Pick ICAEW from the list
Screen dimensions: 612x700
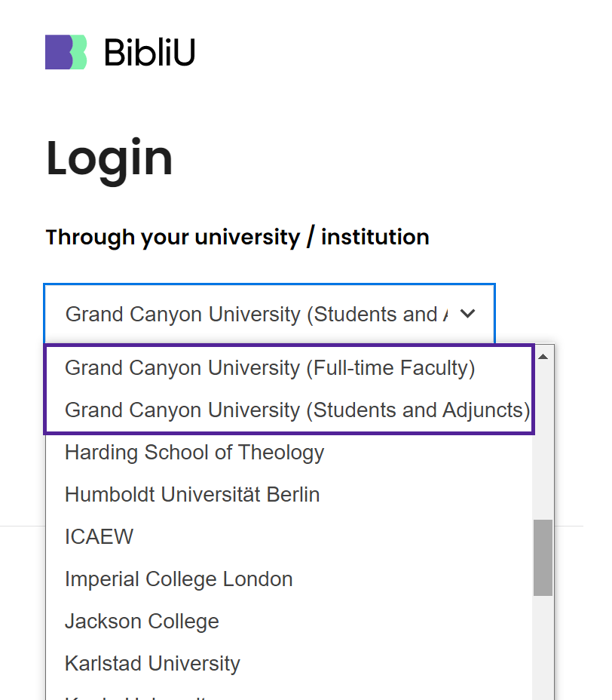click(289, 536)
